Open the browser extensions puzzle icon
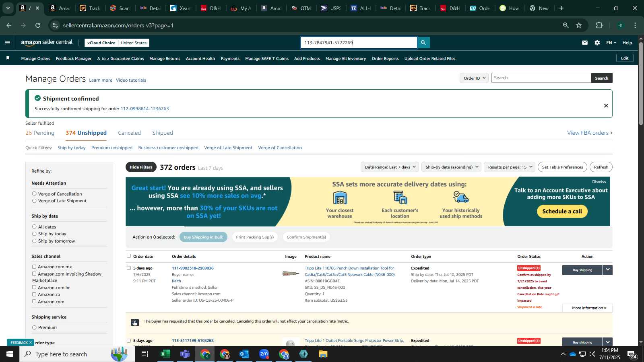 pyautogui.click(x=599, y=25)
